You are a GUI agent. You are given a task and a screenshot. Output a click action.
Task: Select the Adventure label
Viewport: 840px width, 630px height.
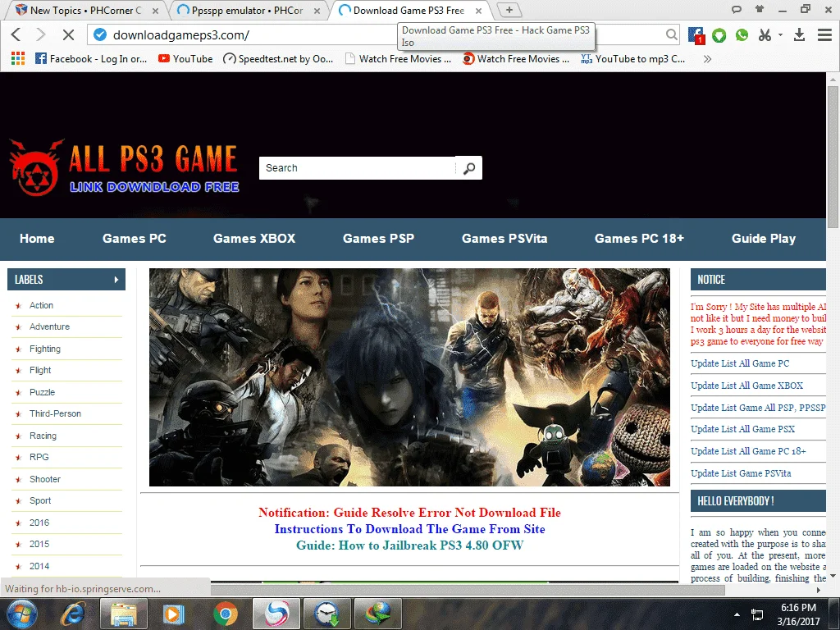point(49,326)
